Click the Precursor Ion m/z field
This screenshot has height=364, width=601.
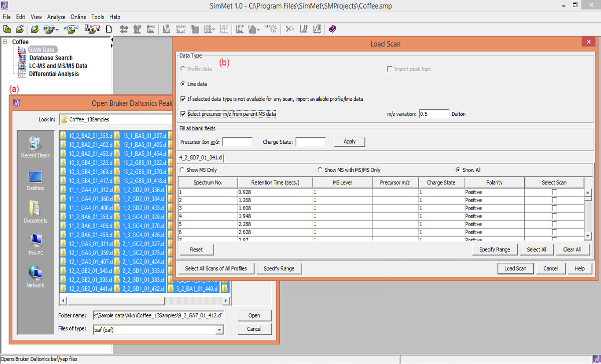[x=237, y=142]
